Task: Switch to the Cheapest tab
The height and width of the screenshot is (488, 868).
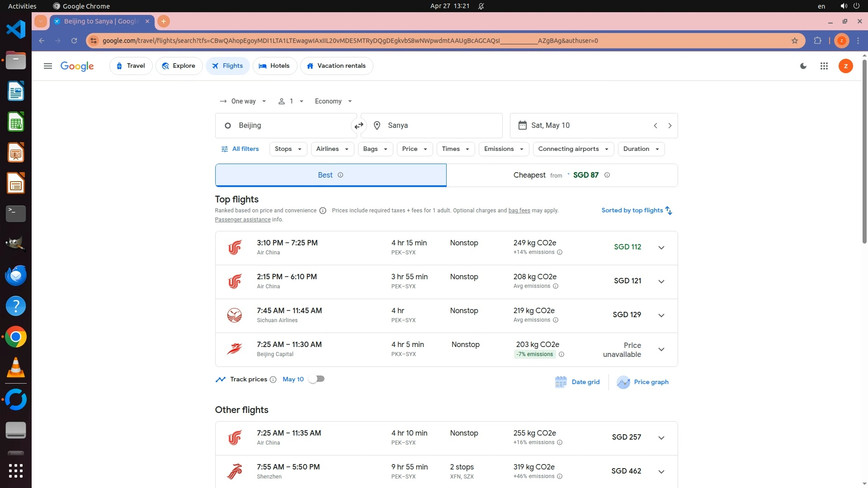Action: click(561, 175)
